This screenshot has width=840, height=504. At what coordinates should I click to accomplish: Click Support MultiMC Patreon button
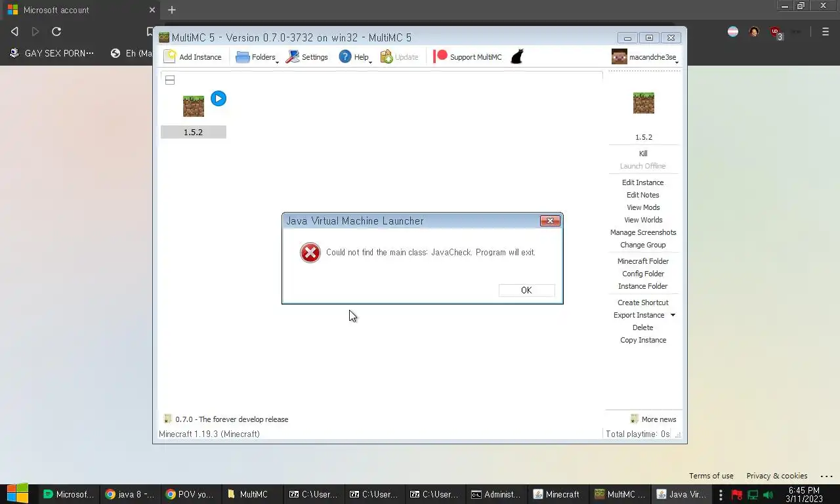(x=468, y=57)
